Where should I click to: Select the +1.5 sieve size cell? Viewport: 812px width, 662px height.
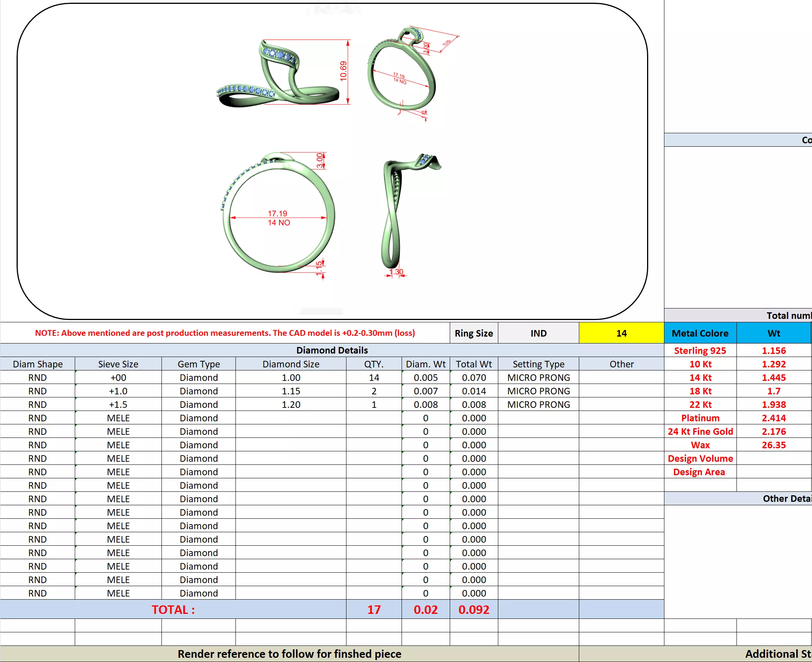(118, 404)
